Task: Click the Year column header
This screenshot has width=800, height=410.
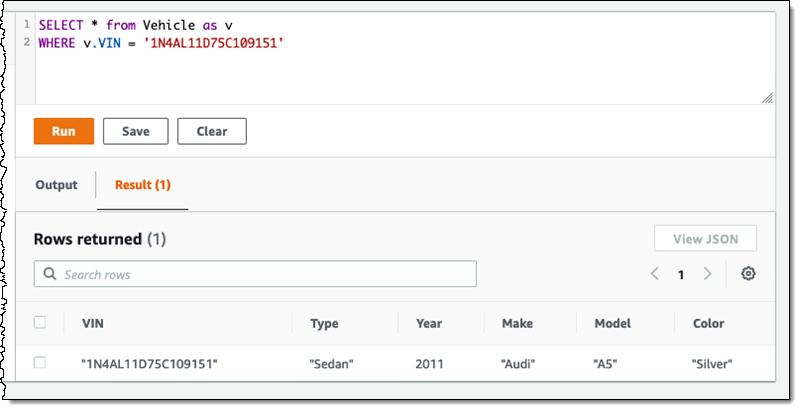Action: (x=429, y=323)
